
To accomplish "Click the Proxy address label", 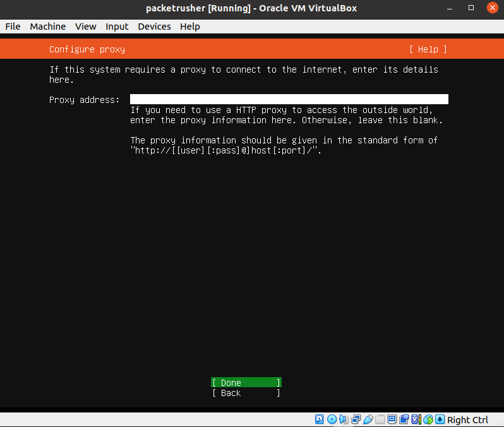I will pos(84,100).
